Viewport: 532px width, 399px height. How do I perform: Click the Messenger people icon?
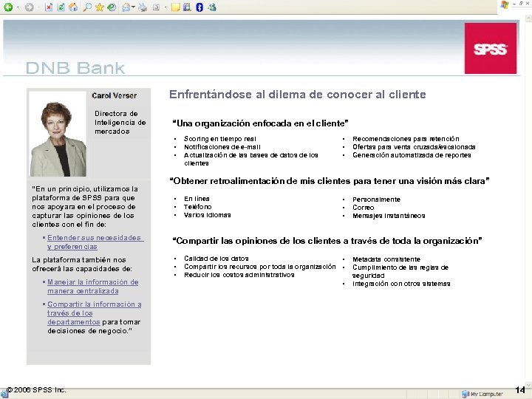212,7
